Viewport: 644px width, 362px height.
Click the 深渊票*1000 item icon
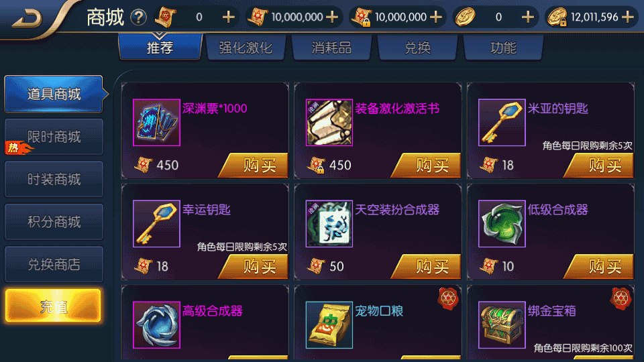[x=156, y=122]
